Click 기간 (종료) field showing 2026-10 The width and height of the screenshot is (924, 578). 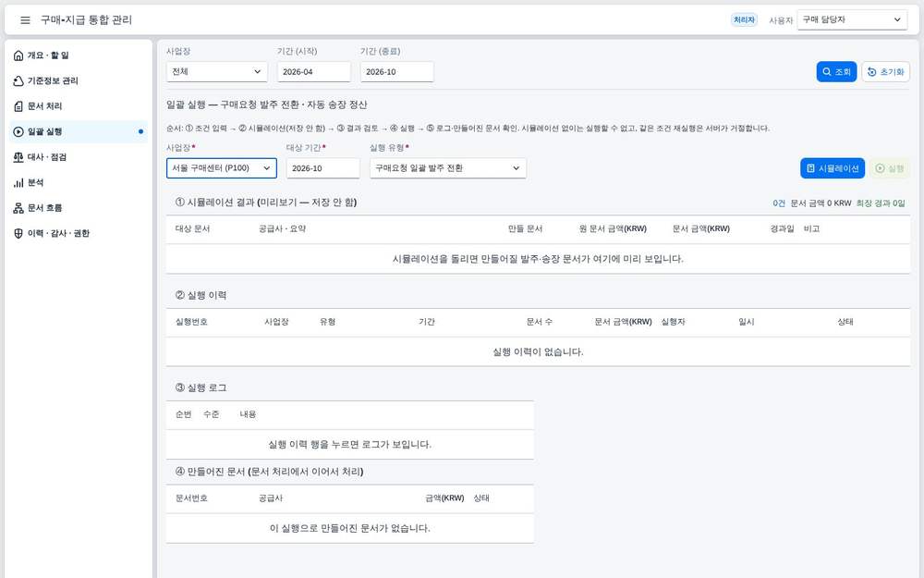pos(397,71)
